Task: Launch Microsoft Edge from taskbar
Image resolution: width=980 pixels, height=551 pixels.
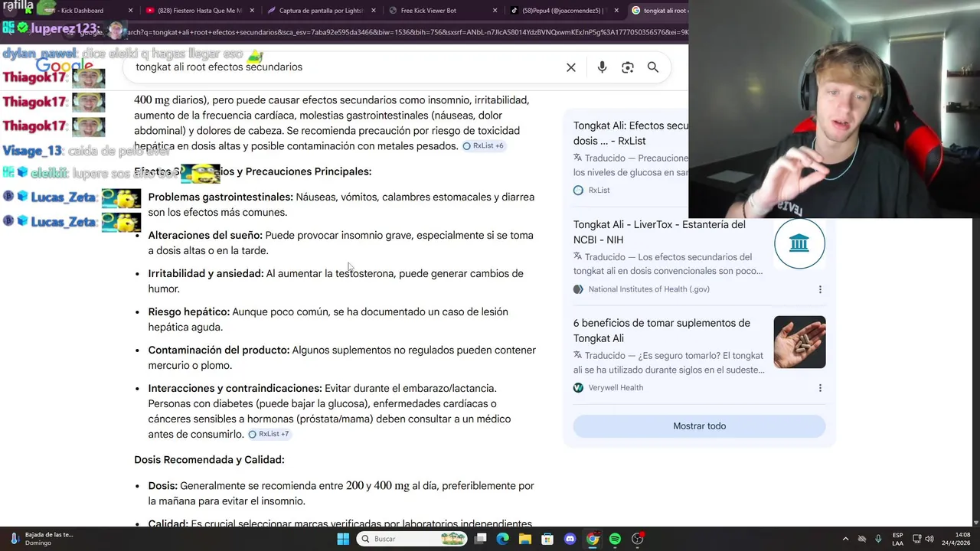Action: [503, 539]
